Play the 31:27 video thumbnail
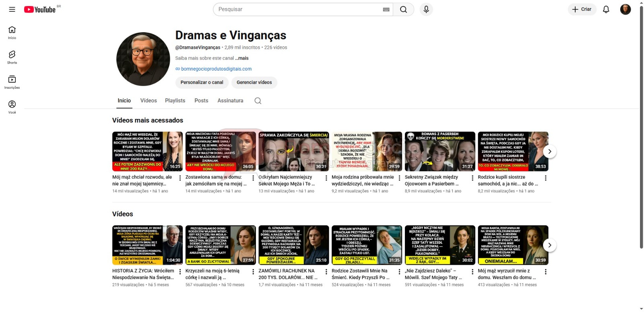 440,152
